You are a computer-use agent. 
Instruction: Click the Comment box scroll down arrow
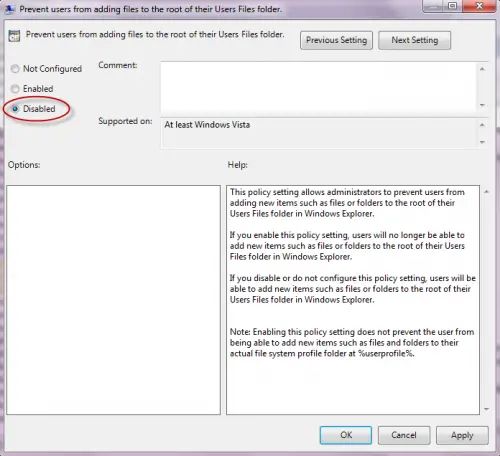(x=482, y=105)
